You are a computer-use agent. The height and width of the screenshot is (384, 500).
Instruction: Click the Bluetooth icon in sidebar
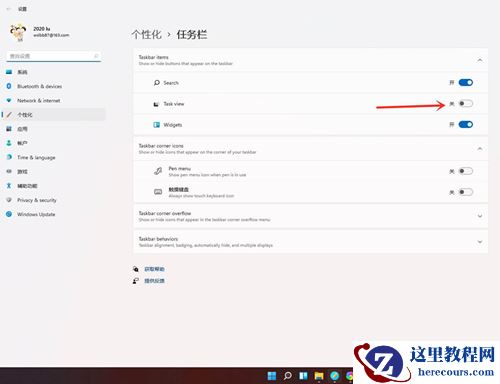point(9,86)
